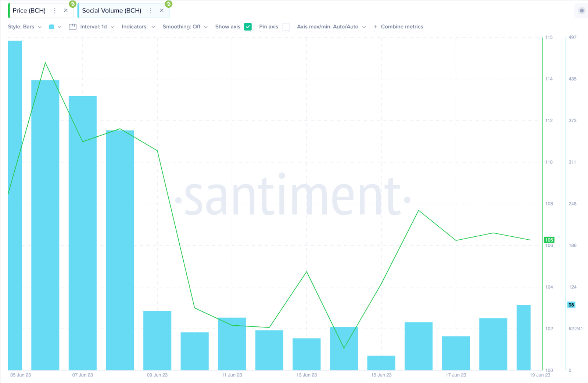588x383 pixels.
Task: Open Price (BCH) options three-dot menu
Action: pyautogui.click(x=55, y=11)
